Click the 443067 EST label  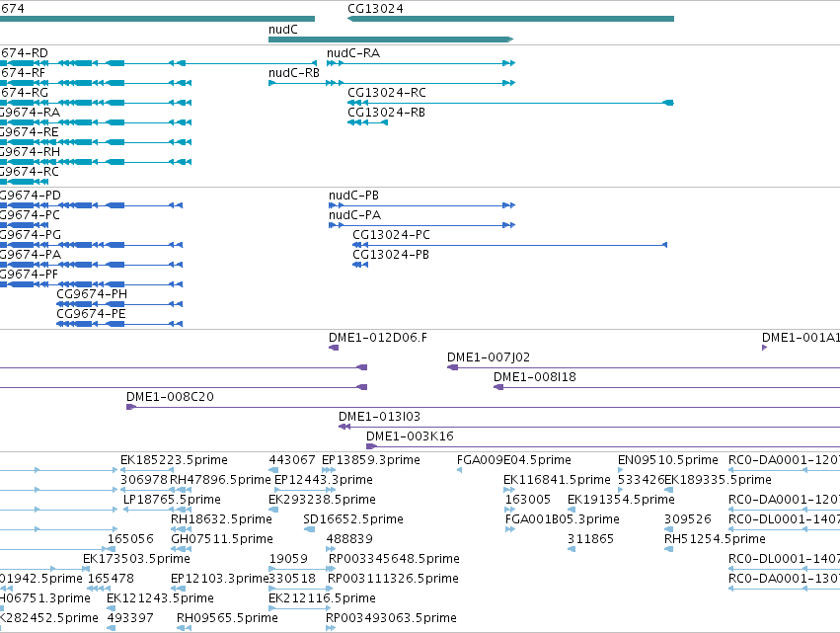click(292, 460)
